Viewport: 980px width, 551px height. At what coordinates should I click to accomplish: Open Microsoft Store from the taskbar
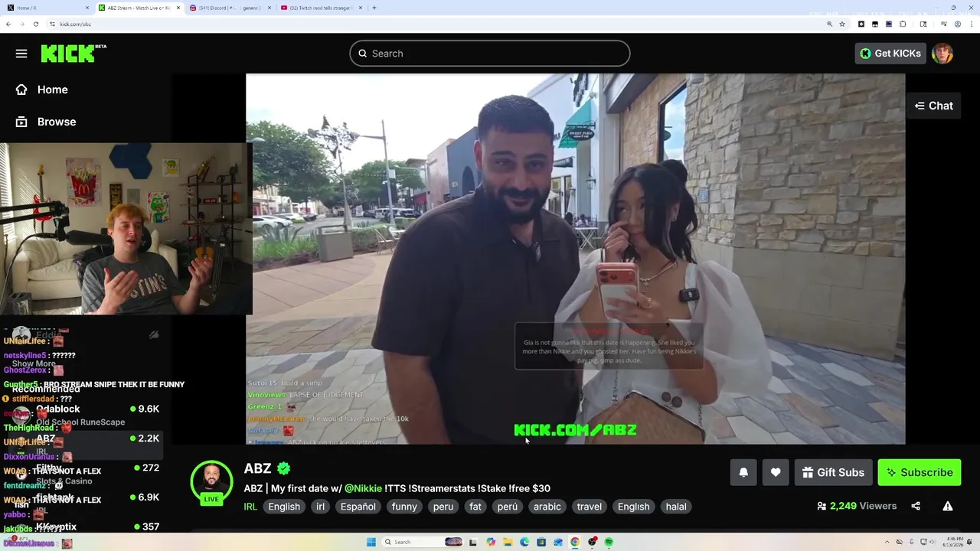click(541, 542)
